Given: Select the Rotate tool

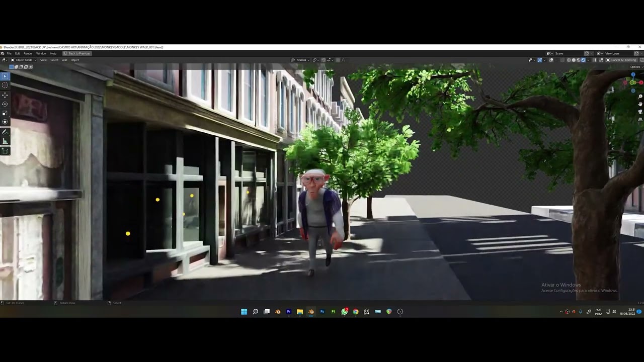Looking at the screenshot, I should (x=5, y=104).
